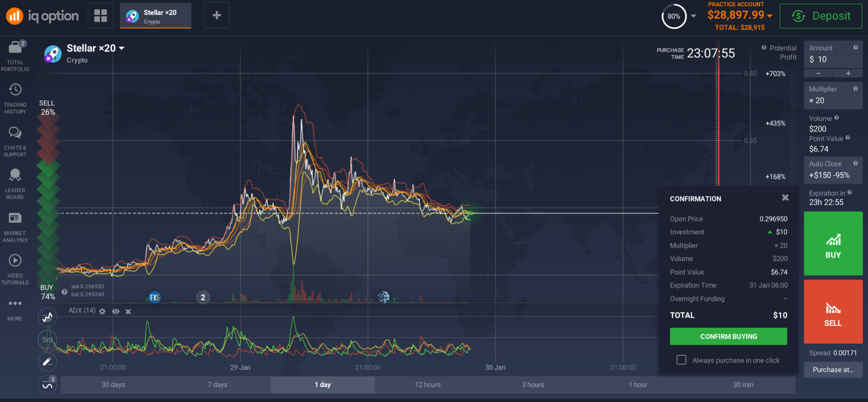Click the Spread 0.00171 value
The height and width of the screenshot is (402, 868).
845,353
